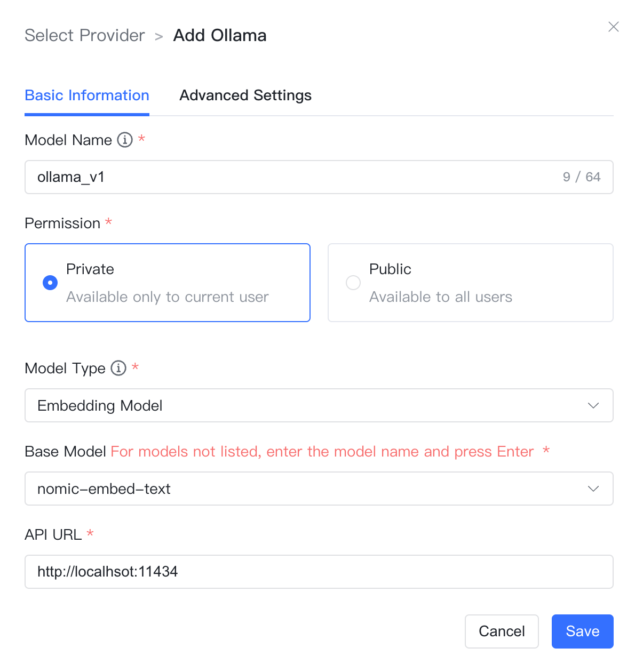Image resolution: width=635 pixels, height=672 pixels.
Task: Select the Private radio button
Action: (x=50, y=283)
